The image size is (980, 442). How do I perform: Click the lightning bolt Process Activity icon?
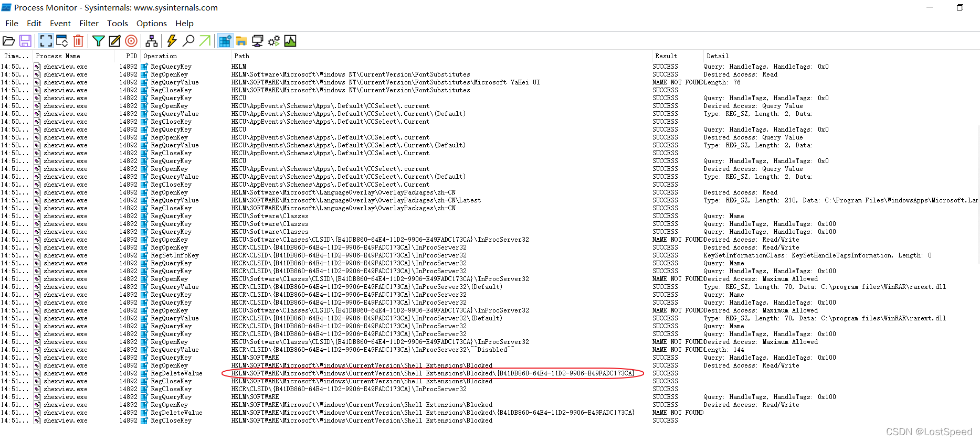point(172,41)
